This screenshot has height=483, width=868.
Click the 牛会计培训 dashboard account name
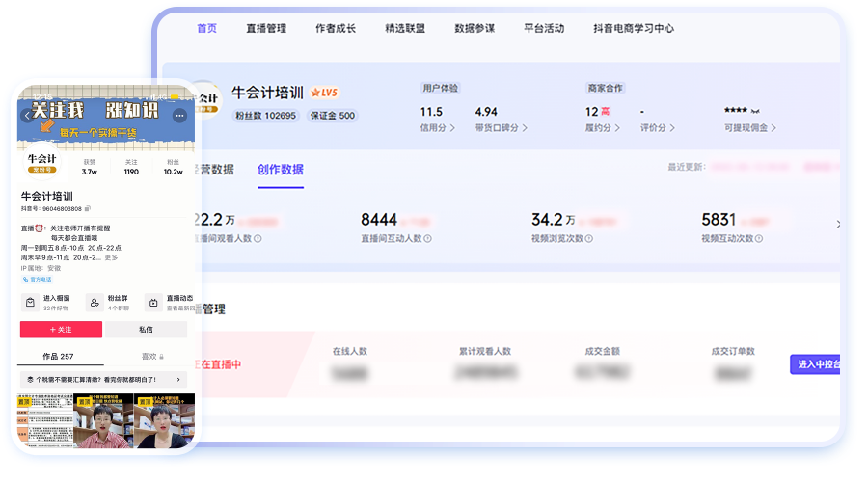click(x=267, y=93)
